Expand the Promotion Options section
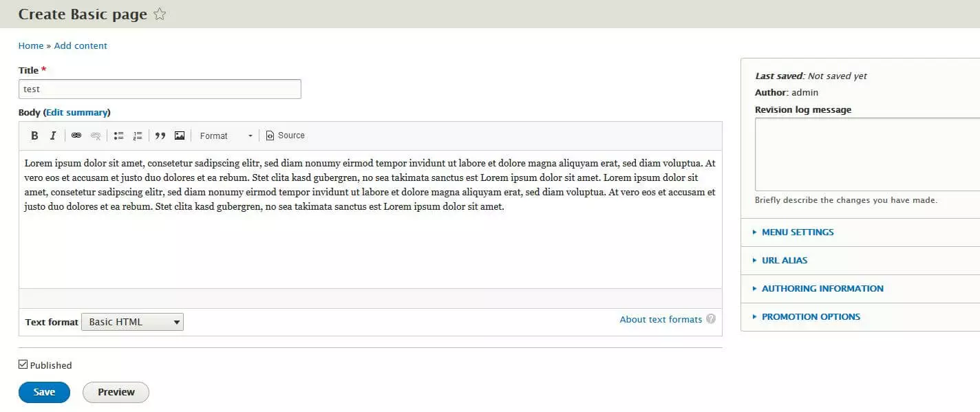 click(810, 317)
